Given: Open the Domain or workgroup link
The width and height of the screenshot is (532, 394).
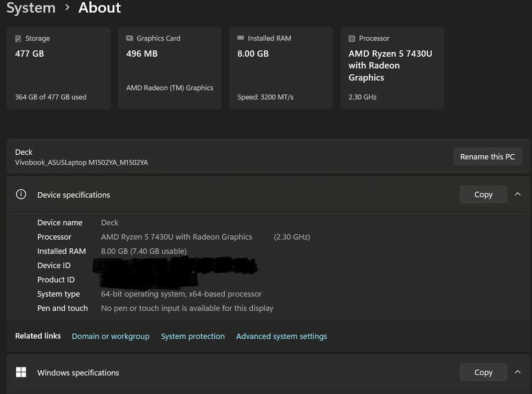Looking at the screenshot, I should coord(110,337).
